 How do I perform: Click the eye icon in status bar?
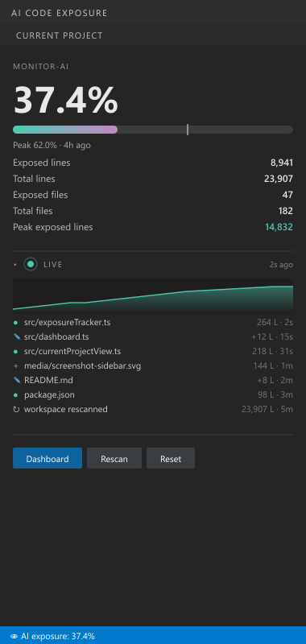coord(14,636)
